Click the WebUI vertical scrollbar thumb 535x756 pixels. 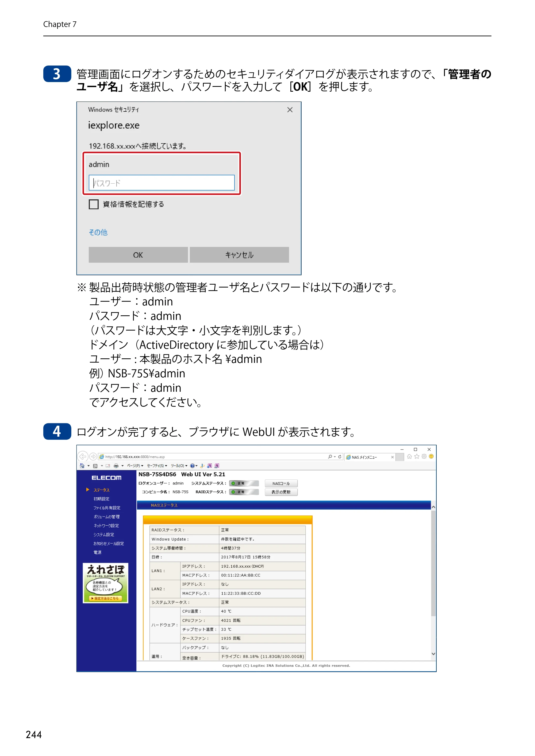433,563
